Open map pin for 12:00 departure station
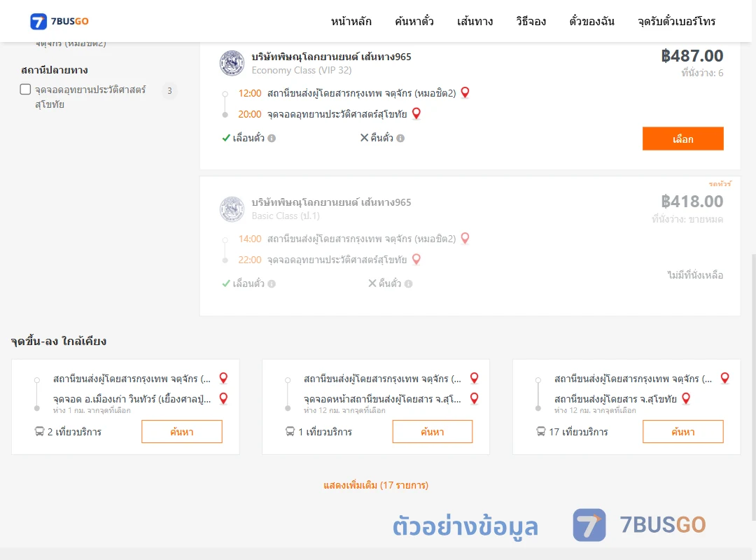The height and width of the screenshot is (560, 756). [465, 92]
